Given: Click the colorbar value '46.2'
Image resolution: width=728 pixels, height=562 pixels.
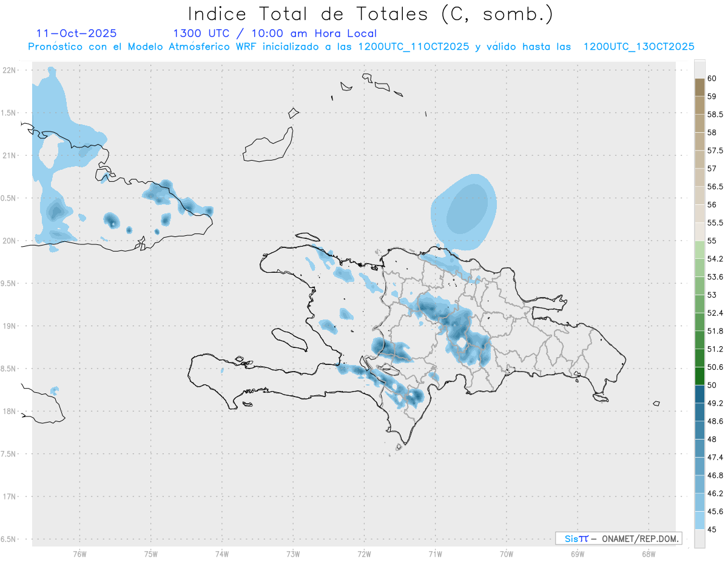Looking at the screenshot, I should pos(715,493).
